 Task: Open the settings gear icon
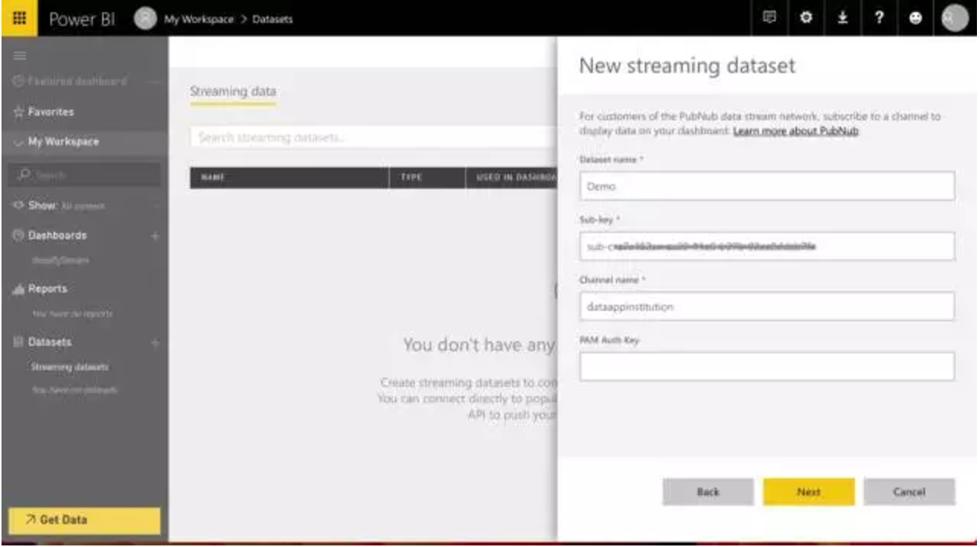click(805, 18)
